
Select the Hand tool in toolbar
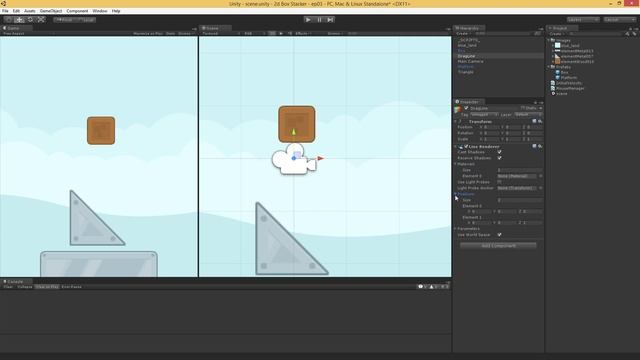tap(8, 20)
